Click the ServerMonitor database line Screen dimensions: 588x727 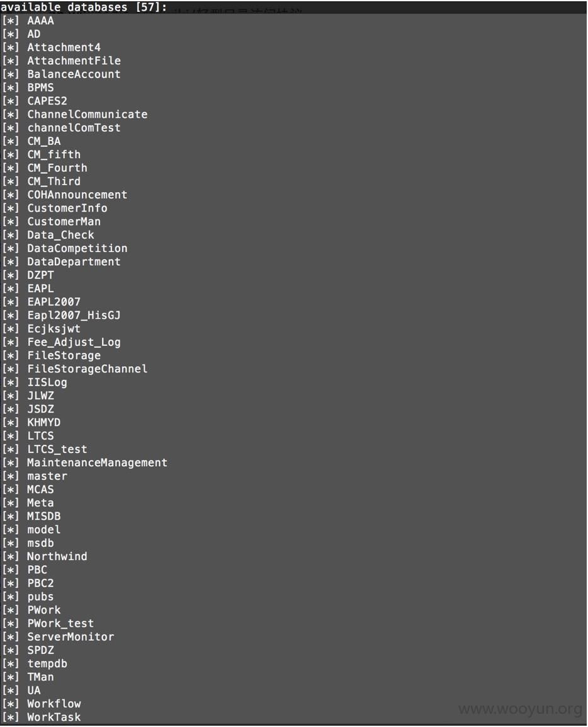pos(71,637)
